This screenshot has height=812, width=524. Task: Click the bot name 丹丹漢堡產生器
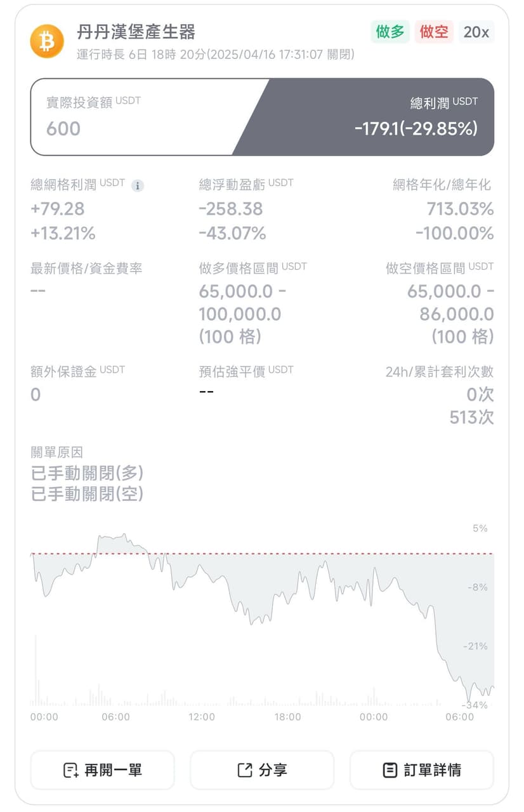[x=136, y=31]
